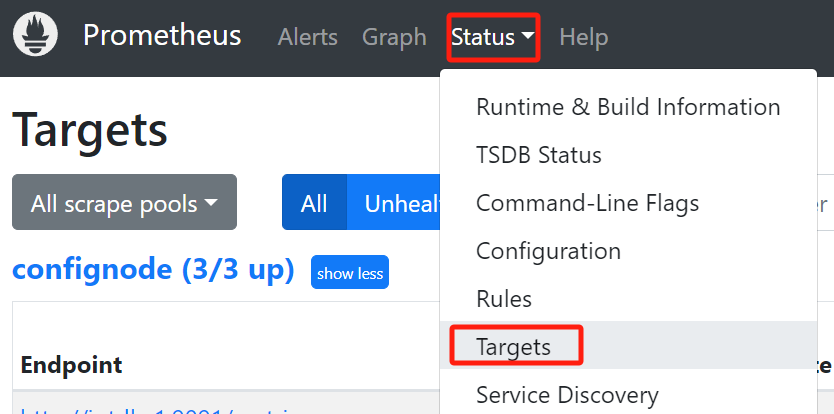Choose Command-Line Flags menu entry
Viewport: 834px width, 414px height.
587,203
